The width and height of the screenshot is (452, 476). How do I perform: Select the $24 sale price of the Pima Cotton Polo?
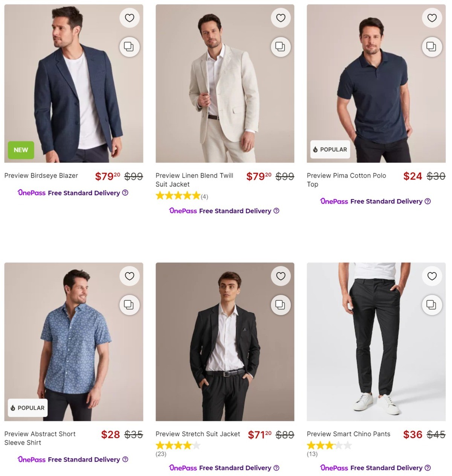pyautogui.click(x=412, y=176)
